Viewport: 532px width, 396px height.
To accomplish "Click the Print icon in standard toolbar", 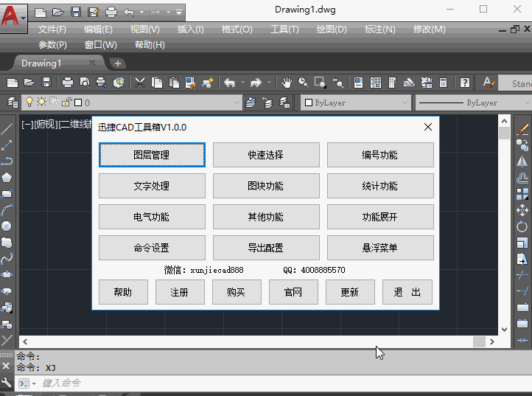I will tap(68, 83).
